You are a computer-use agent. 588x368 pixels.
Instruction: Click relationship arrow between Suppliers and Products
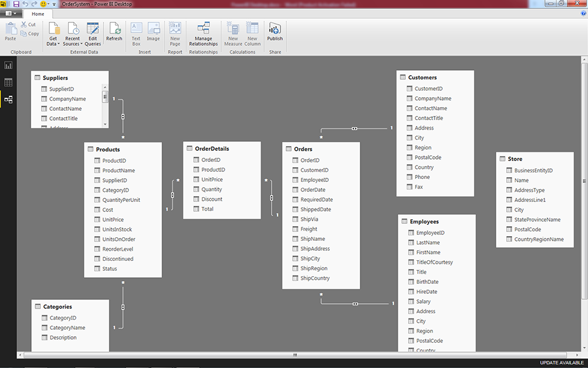[x=123, y=117]
